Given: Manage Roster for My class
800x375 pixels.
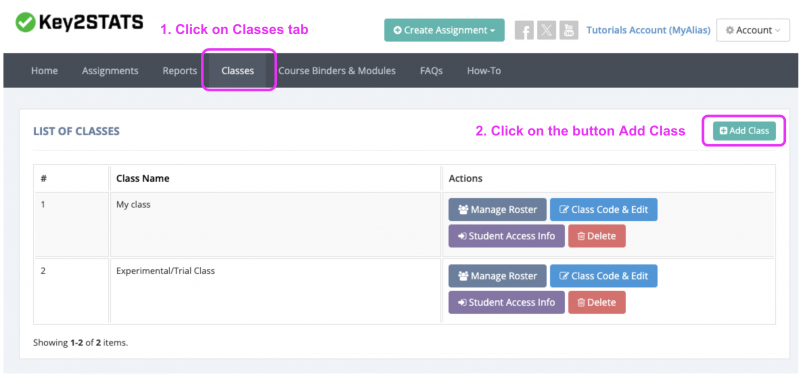Looking at the screenshot, I should 497,210.
